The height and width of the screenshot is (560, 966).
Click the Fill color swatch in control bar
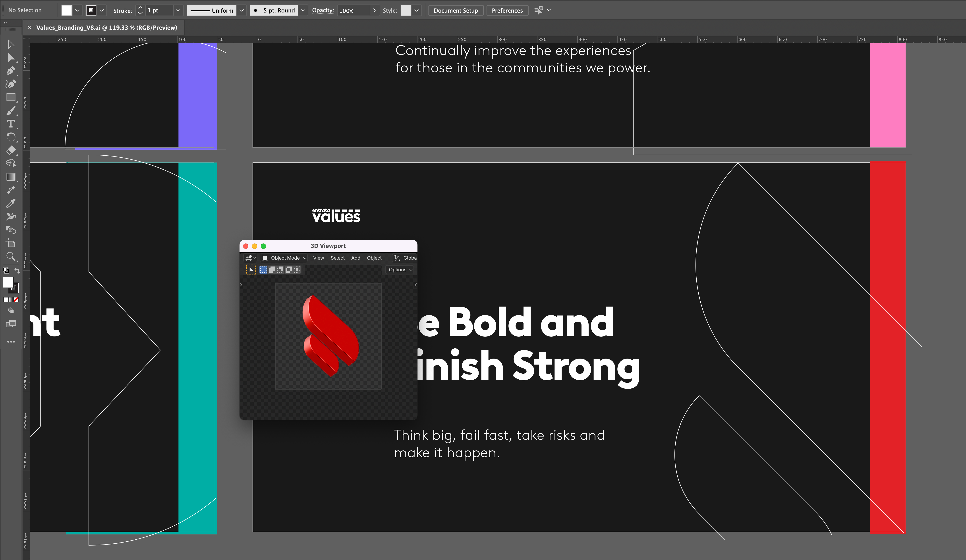pos(67,10)
